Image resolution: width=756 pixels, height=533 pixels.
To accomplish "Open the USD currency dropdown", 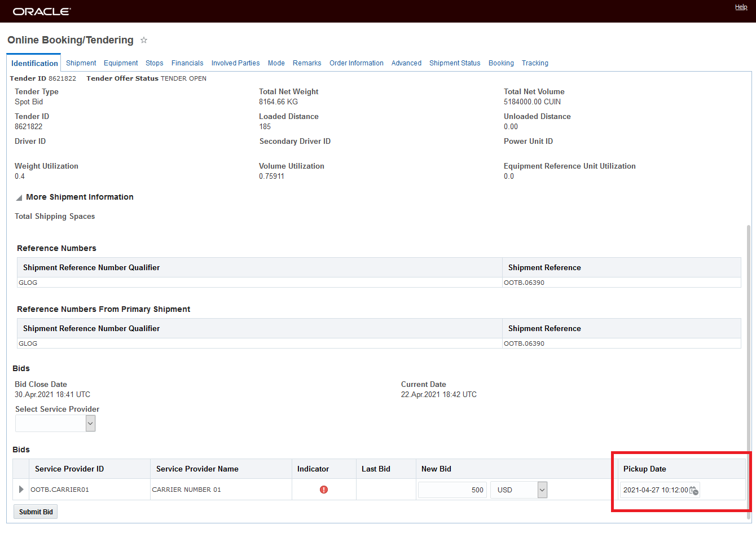I will 542,490.
